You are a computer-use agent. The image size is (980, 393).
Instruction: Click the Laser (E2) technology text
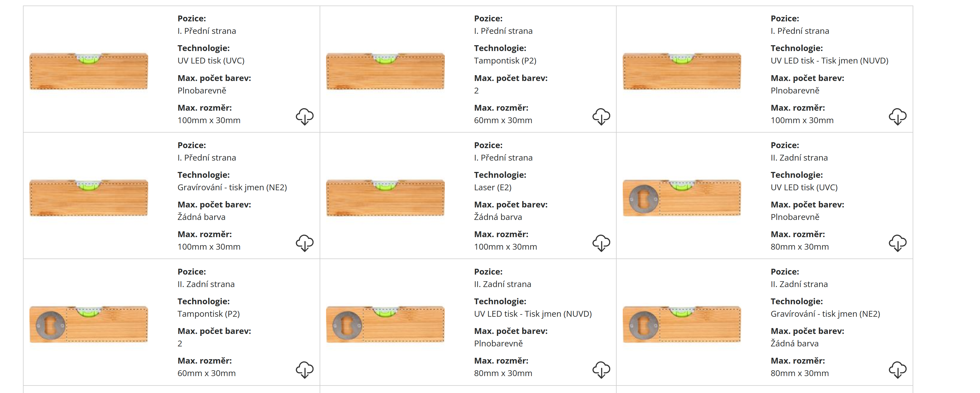(x=493, y=187)
